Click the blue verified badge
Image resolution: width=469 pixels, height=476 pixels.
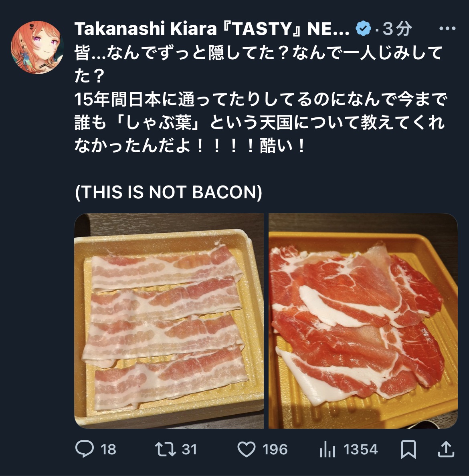364,29
